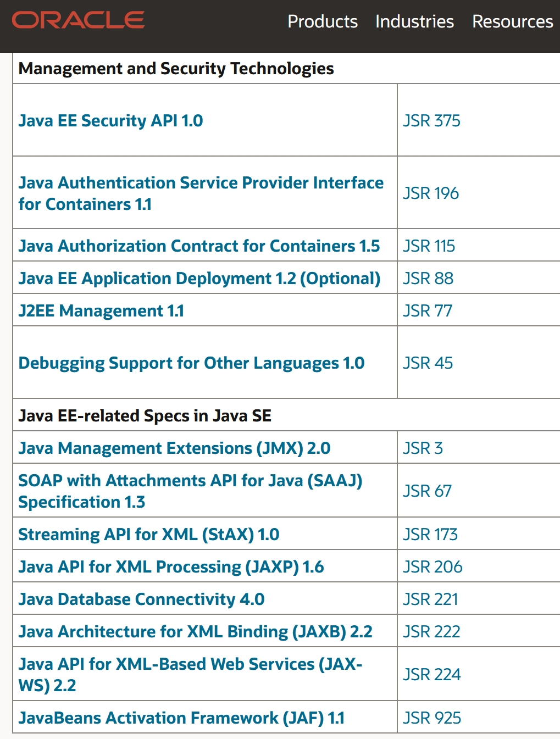Open the JSR 67 link
The width and height of the screenshot is (560, 739).
click(427, 491)
